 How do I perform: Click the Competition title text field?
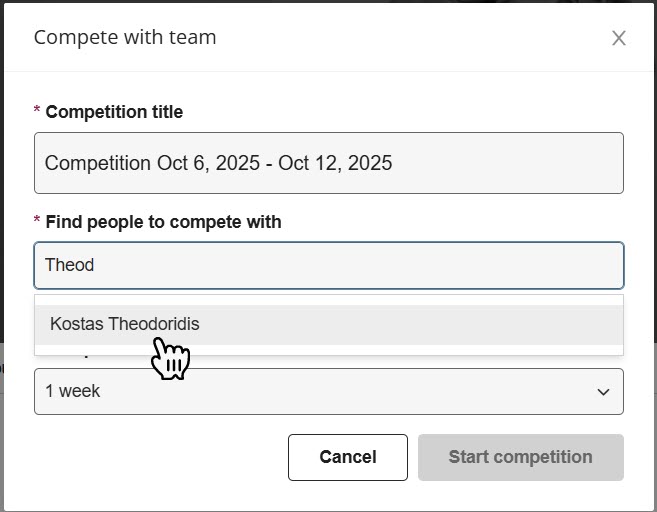point(328,163)
